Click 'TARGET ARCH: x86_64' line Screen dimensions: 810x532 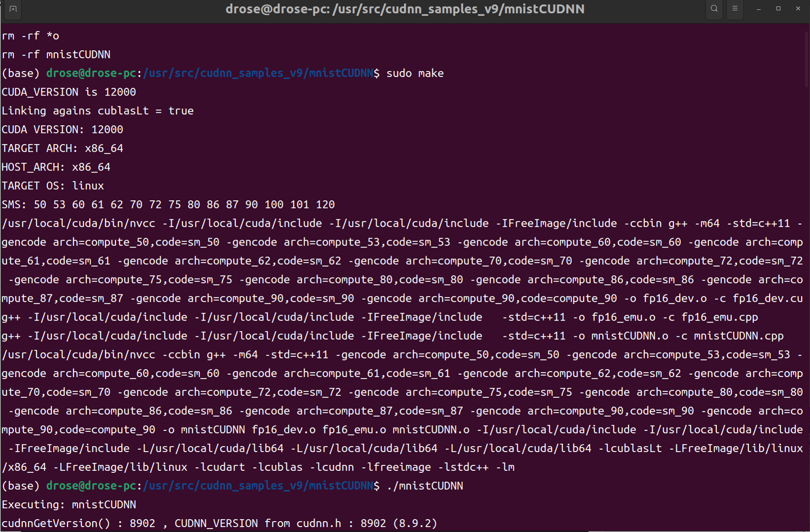tap(63, 148)
